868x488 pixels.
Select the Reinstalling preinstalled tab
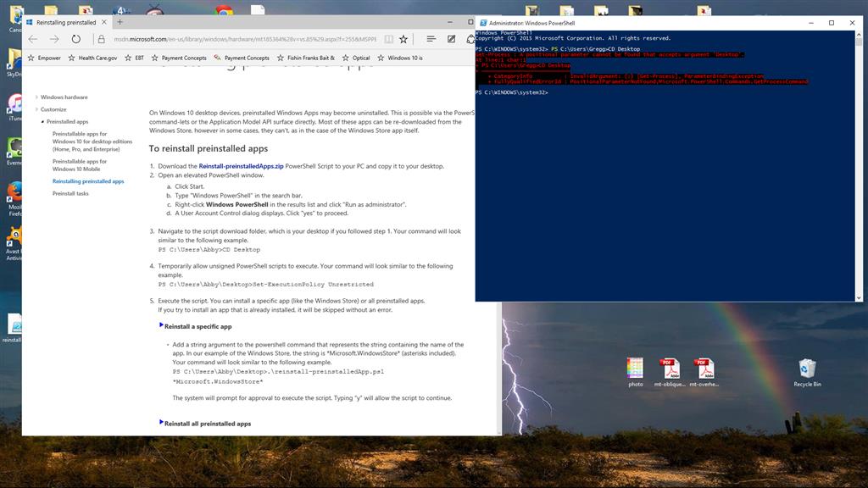click(x=66, y=22)
